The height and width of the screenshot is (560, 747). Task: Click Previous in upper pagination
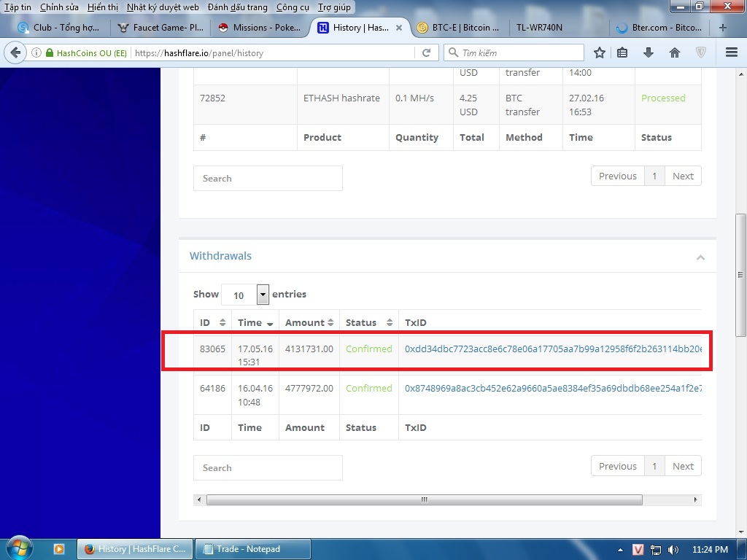coord(617,176)
